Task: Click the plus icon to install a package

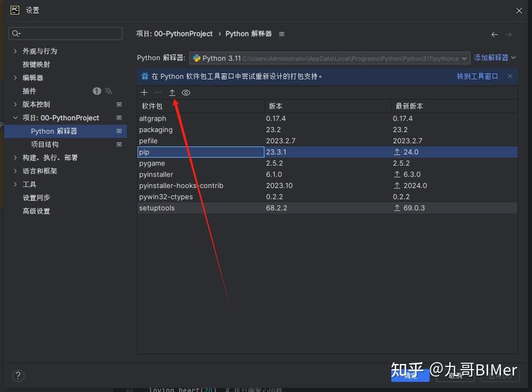Action: point(144,93)
